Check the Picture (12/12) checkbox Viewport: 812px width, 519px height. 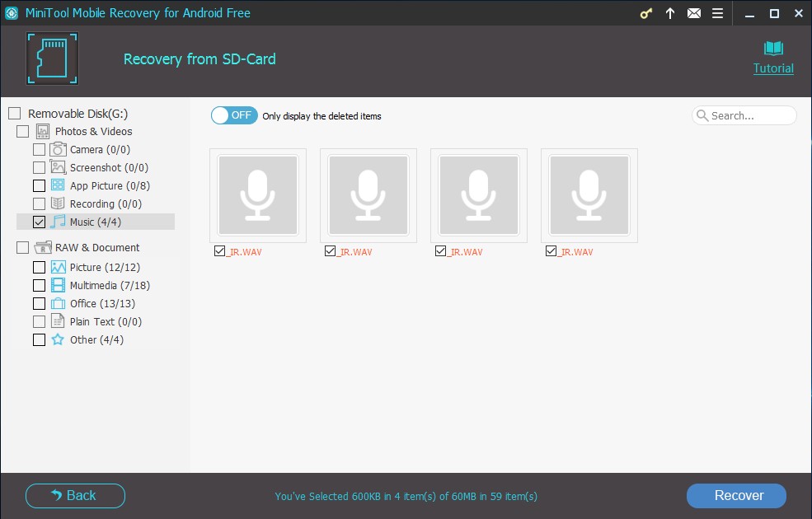(x=39, y=268)
